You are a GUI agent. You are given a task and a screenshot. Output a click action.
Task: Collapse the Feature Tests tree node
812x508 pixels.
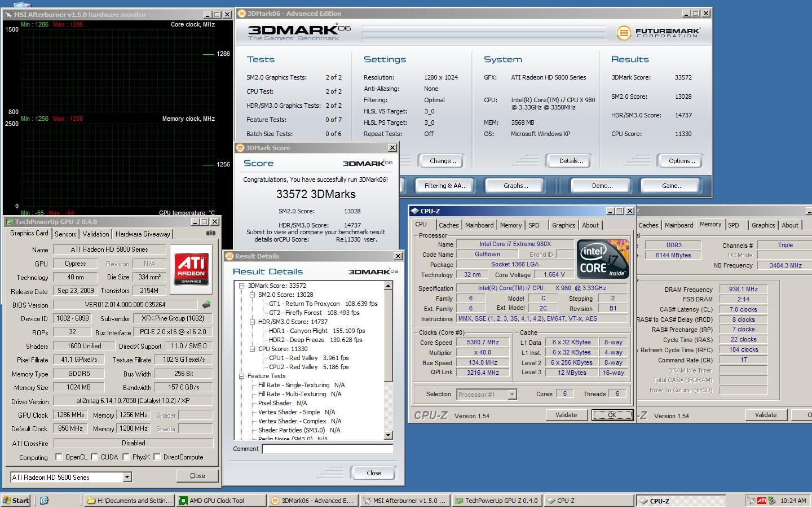tap(242, 376)
